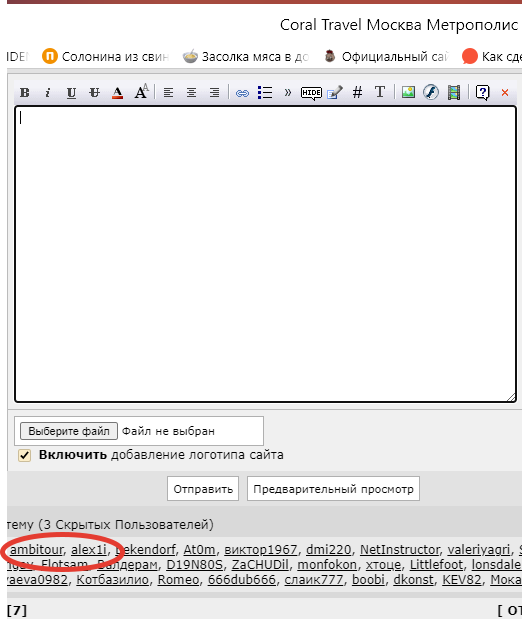
Task: Click the Выберите файл button
Action: pyautogui.click(x=69, y=431)
